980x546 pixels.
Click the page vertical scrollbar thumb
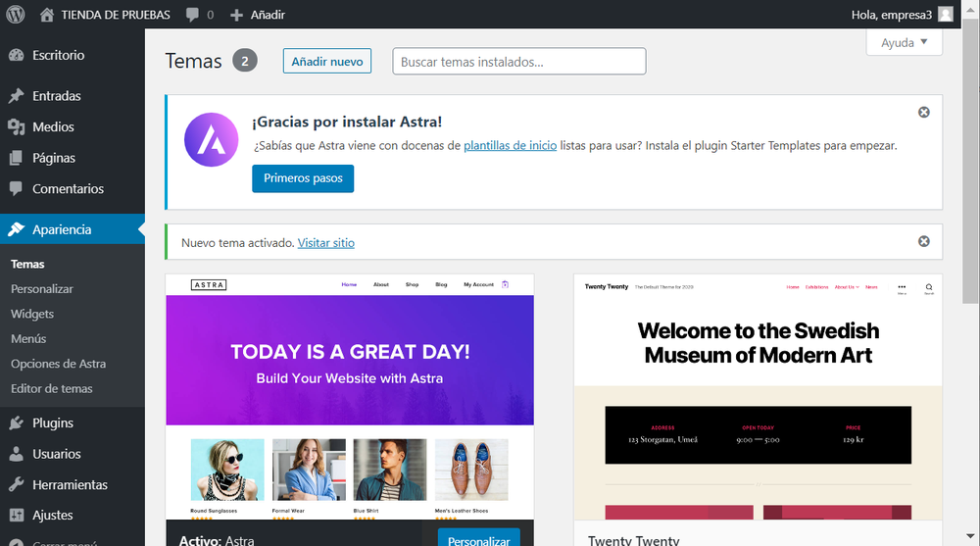pyautogui.click(x=970, y=163)
